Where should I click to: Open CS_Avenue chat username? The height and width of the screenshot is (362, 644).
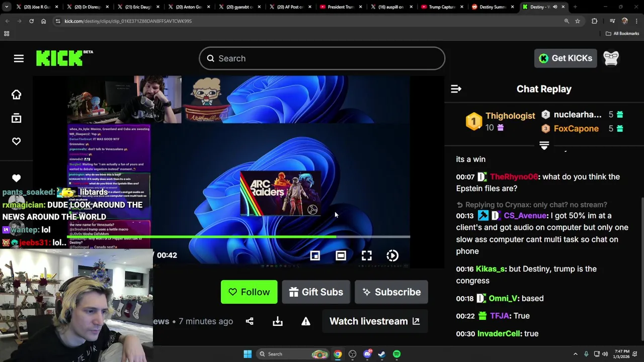coord(525,216)
